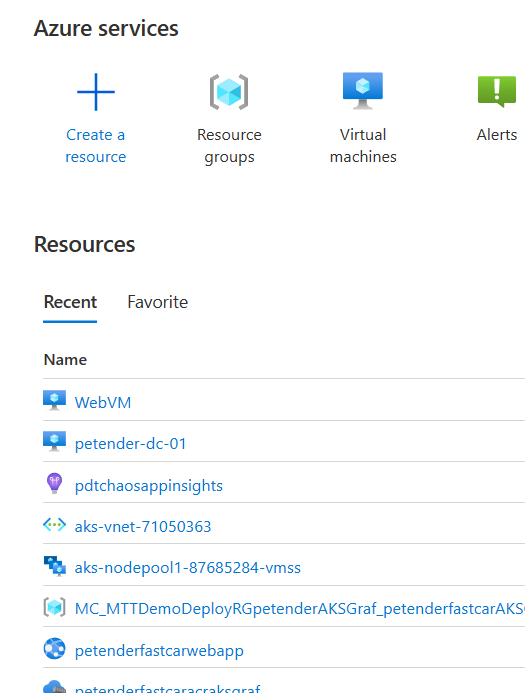Open the WebVM resource link

coord(103,403)
